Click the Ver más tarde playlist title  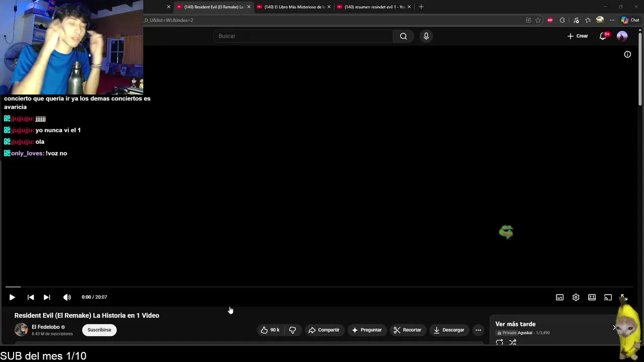click(x=515, y=324)
